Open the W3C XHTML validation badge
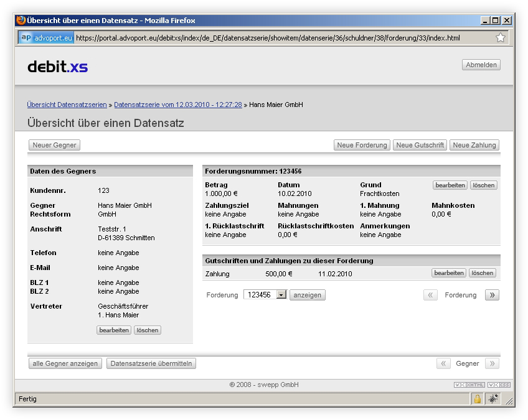This screenshot has height=420, width=528. point(469,385)
